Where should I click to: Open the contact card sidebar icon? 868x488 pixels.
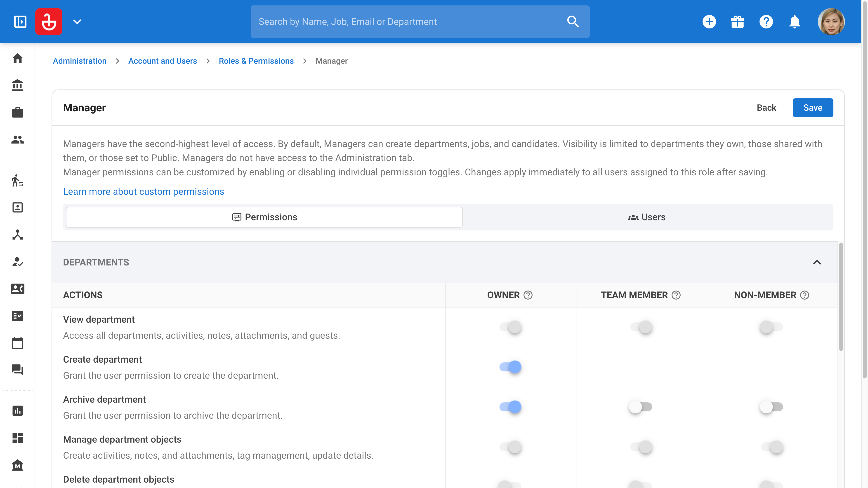click(18, 207)
